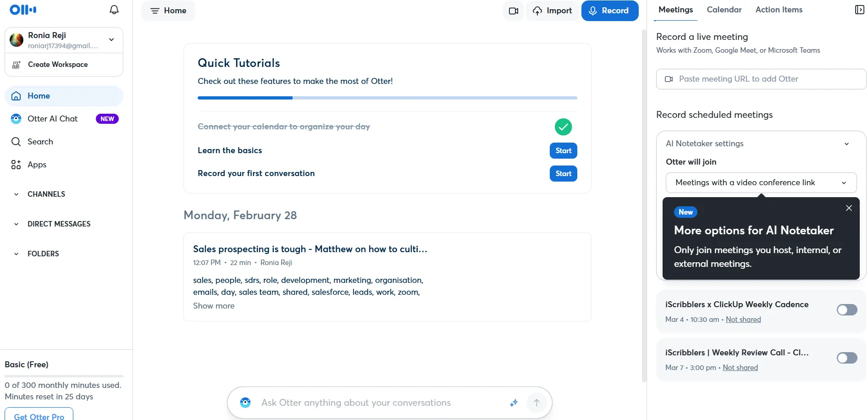The width and height of the screenshot is (868, 420).
Task: Collapse the AI Notetaker settings section
Action: (846, 144)
